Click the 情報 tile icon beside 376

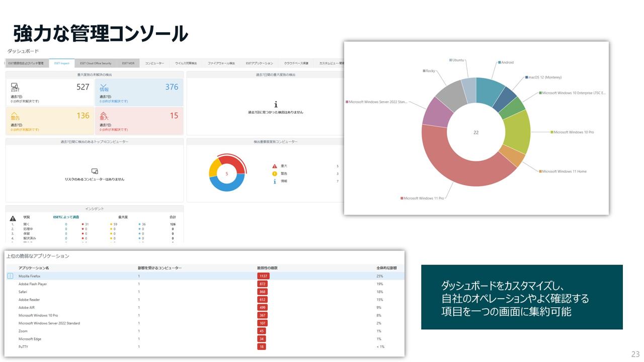coord(104,86)
